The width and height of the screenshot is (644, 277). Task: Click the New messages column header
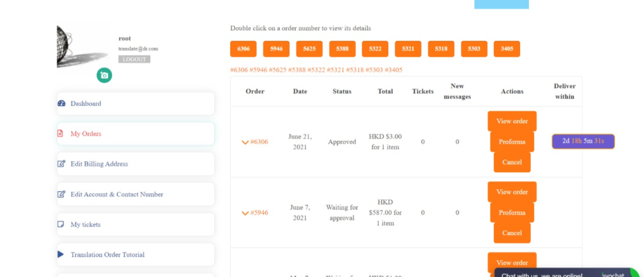(x=457, y=92)
